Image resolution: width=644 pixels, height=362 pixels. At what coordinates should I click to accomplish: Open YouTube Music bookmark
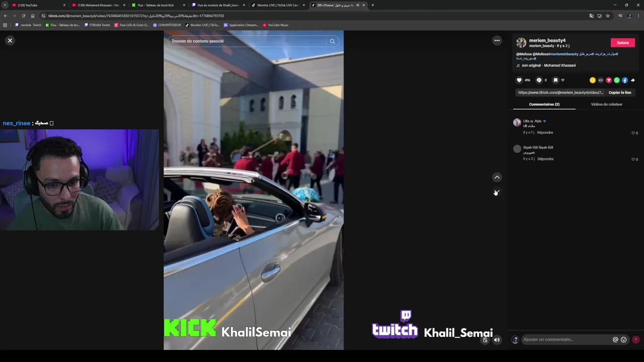(x=275, y=25)
